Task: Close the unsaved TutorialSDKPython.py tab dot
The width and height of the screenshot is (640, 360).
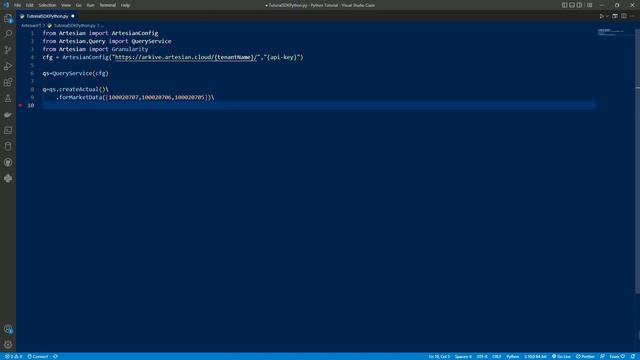Action: (x=73, y=16)
